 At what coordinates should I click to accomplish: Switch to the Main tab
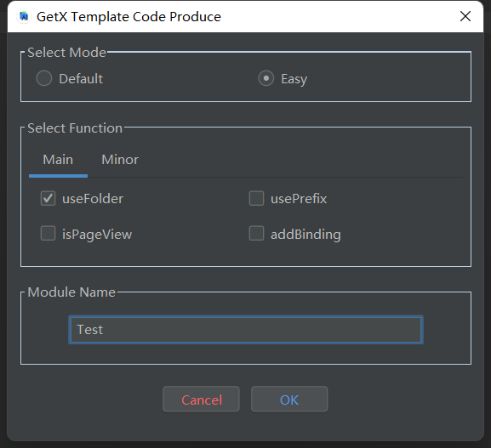[x=58, y=160]
